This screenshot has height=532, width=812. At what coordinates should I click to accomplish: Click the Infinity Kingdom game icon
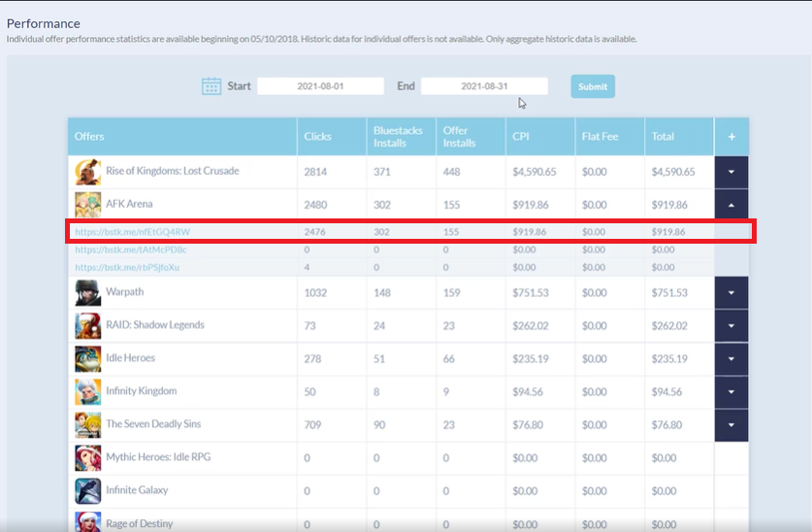88,391
